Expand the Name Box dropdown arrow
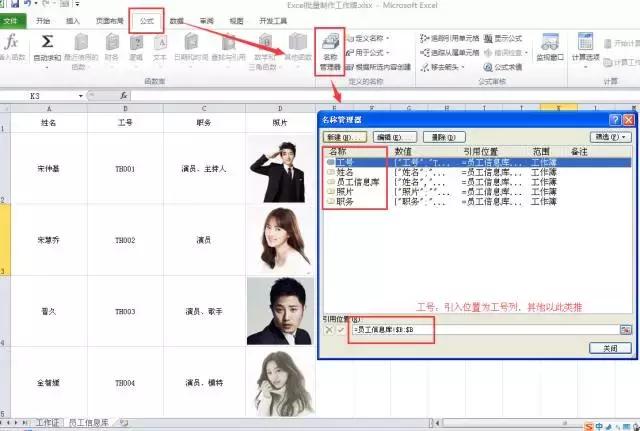Image resolution: width=640 pixels, height=431 pixels. pos(81,96)
